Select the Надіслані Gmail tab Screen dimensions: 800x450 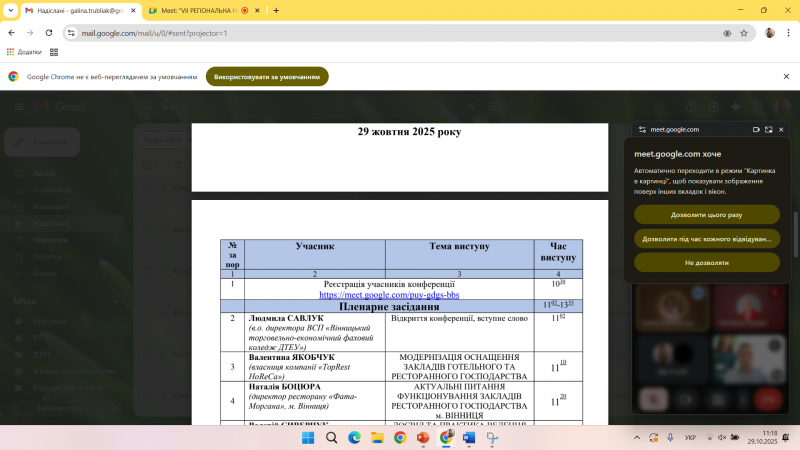pos(75,10)
